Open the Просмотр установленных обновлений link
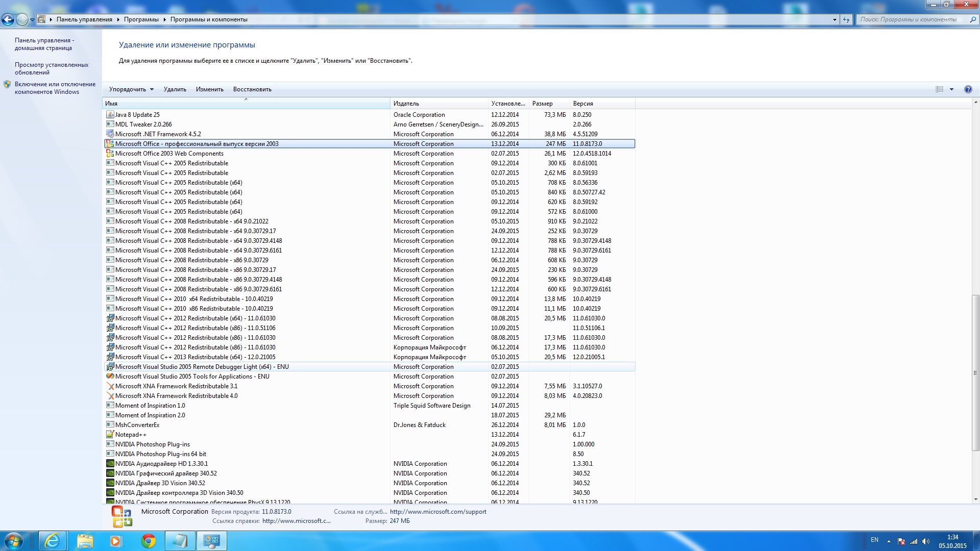Screen dimensions: 980x551 tap(52, 68)
